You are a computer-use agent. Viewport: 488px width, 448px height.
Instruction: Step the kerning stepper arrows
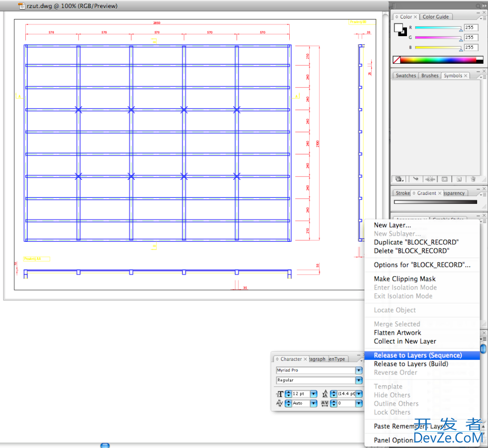click(288, 404)
